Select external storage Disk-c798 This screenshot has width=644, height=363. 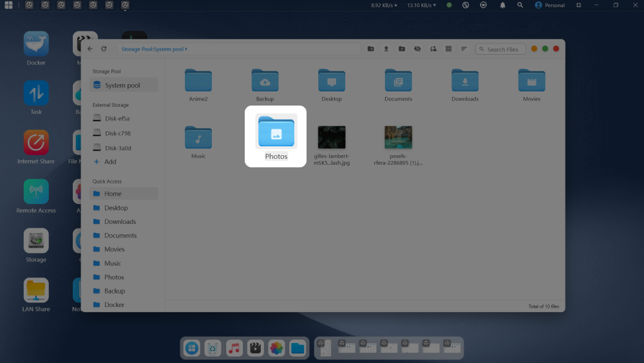tap(118, 133)
